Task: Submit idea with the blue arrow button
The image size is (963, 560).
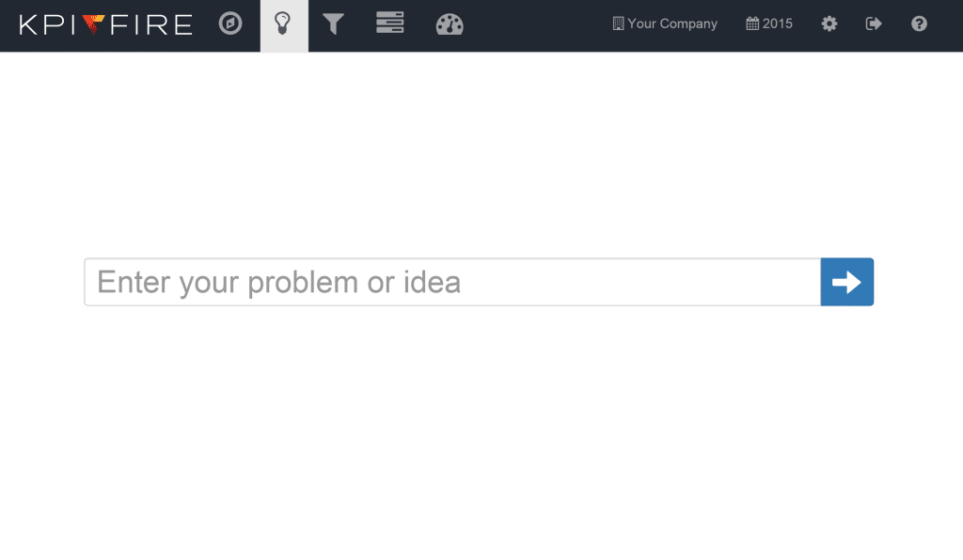Action: coord(847,282)
